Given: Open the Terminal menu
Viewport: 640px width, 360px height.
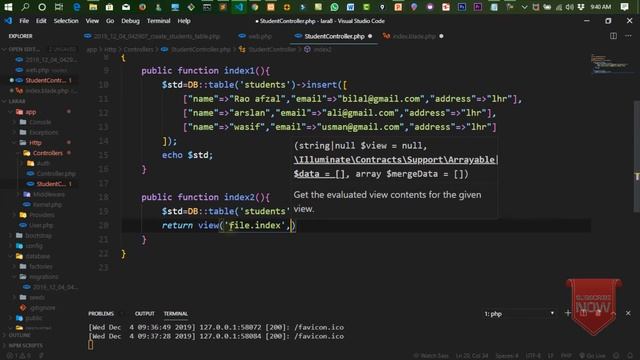Looking at the screenshot, I should tap(158, 21).
